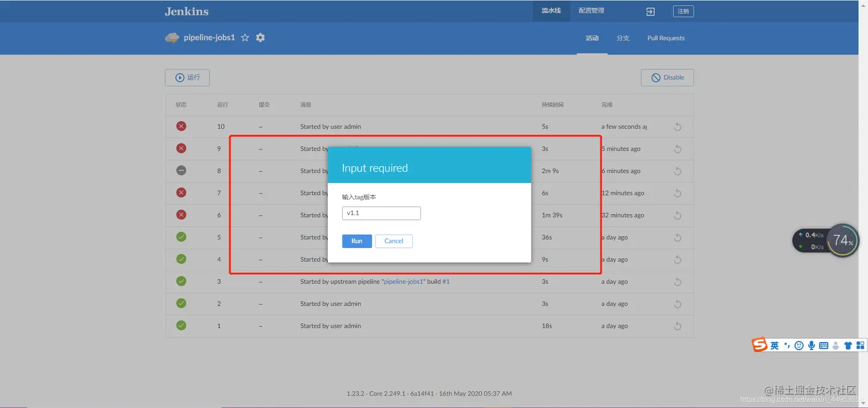
Task: Click the 32 minutes ago completion cell
Action: tap(623, 215)
